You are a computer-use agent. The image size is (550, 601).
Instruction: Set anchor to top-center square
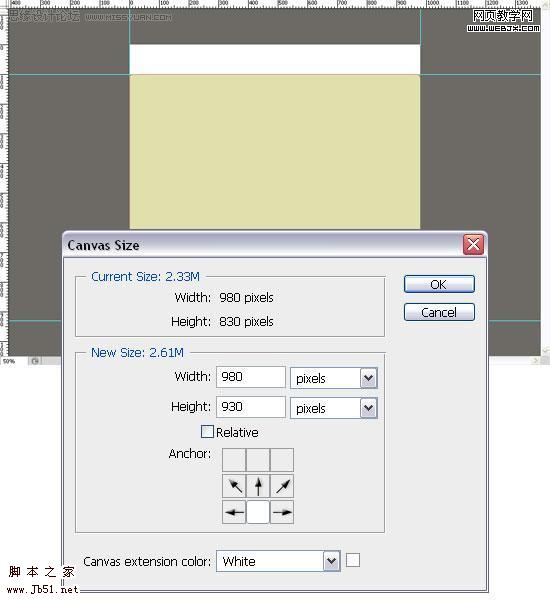[258, 460]
